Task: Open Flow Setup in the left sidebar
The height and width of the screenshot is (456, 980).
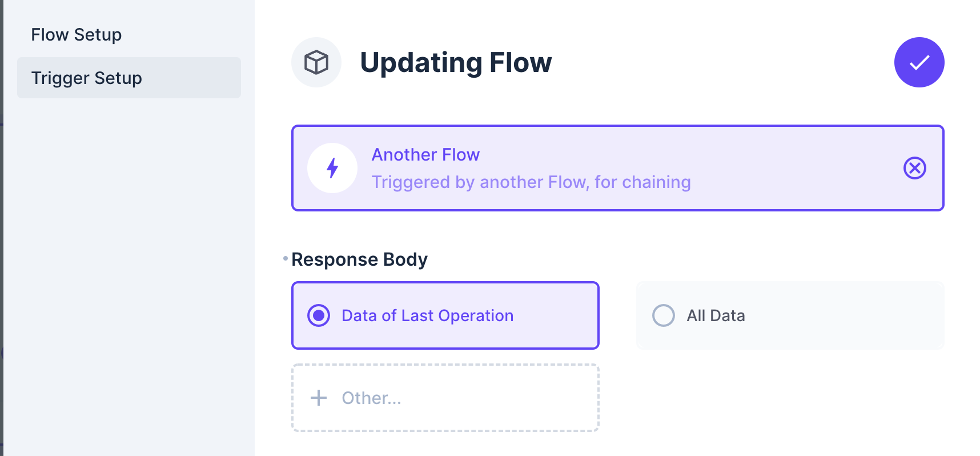Action: 77,34
